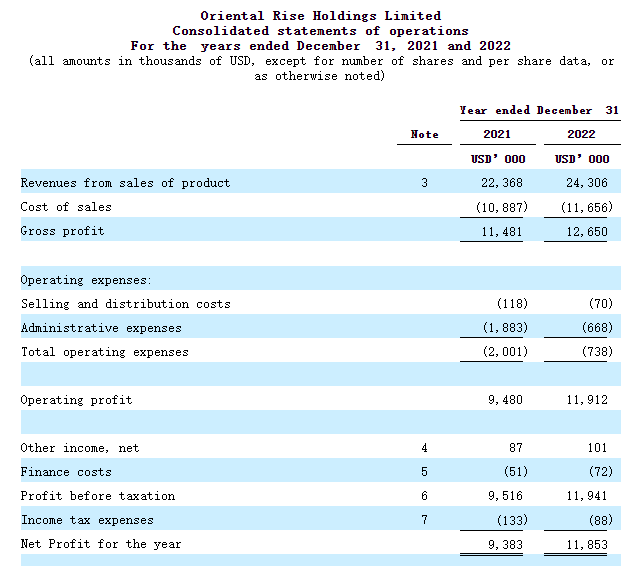The width and height of the screenshot is (636, 566).
Task: Select income tax value (133)
Action: [512, 520]
